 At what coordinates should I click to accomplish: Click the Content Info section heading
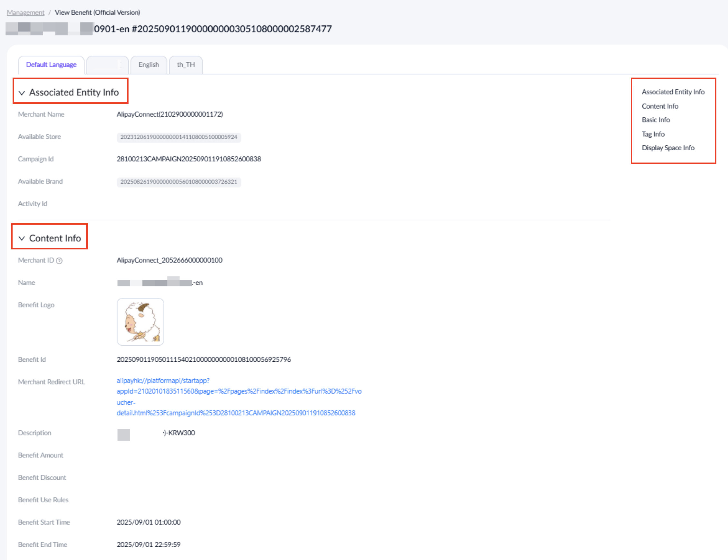55,238
